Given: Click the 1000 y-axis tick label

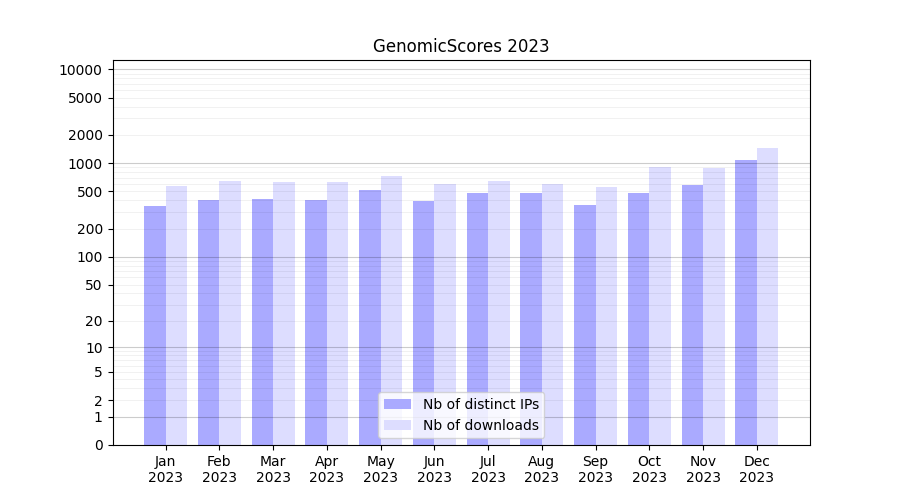Looking at the screenshot, I should pos(84,164).
